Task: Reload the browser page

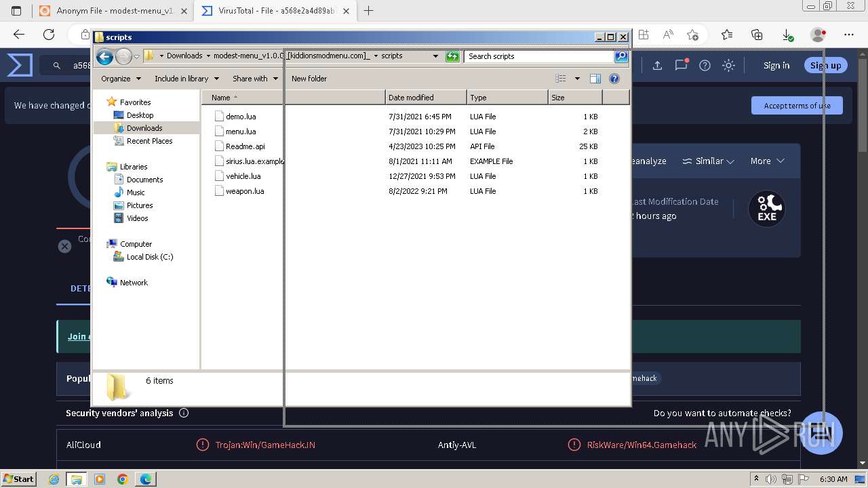Action: point(49,35)
